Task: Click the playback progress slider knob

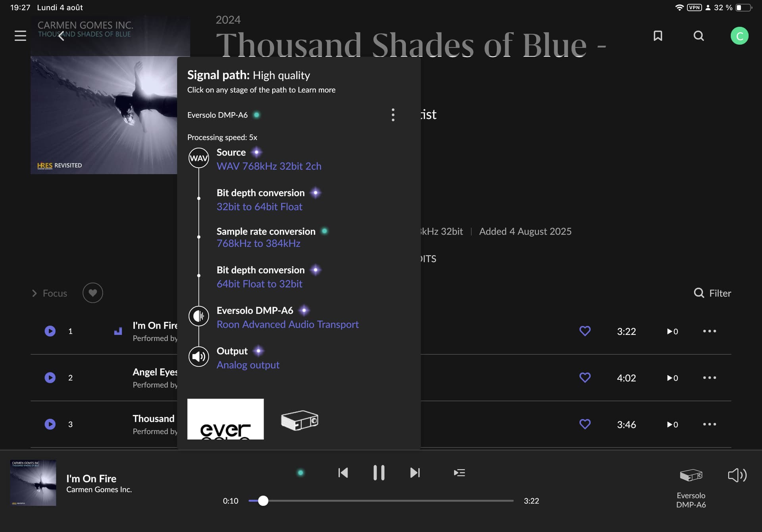Action: coord(263,501)
